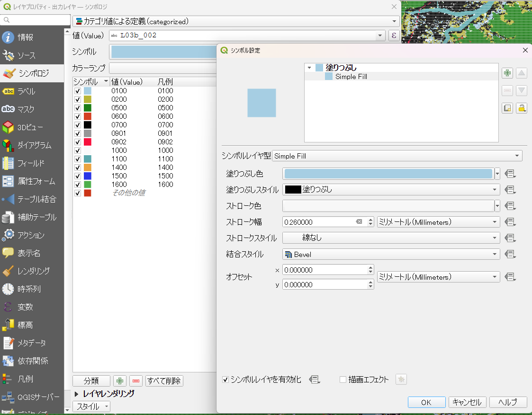
Task: Click 塗りつぶし色 light blue color bar
Action: click(x=388, y=174)
